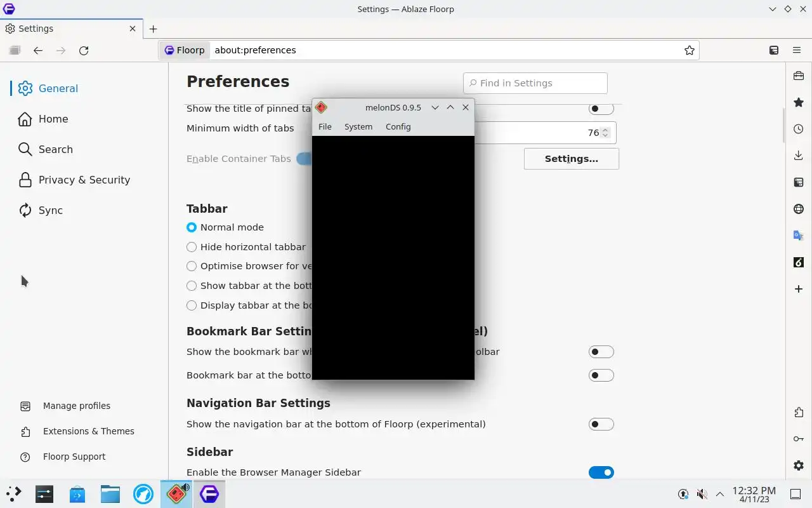Launch the blue compass browser in taskbar
812x508 pixels.
coord(143,493)
